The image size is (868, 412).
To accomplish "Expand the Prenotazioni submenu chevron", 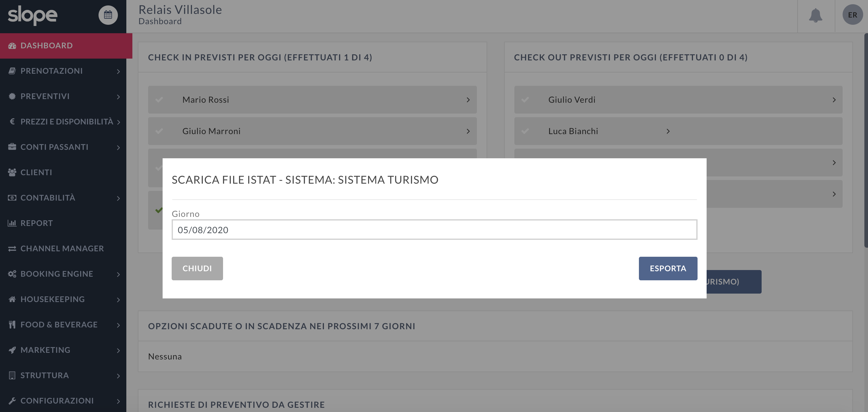I will click(x=118, y=71).
